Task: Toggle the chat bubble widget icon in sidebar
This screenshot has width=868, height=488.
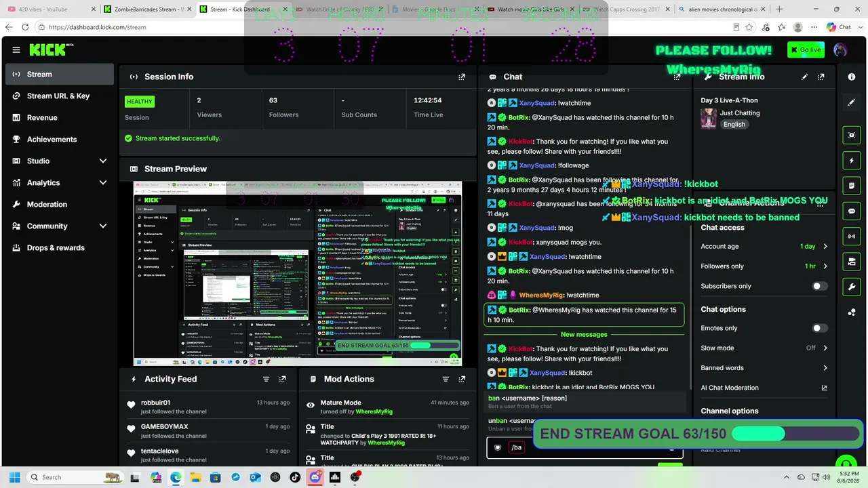Action: (852, 211)
